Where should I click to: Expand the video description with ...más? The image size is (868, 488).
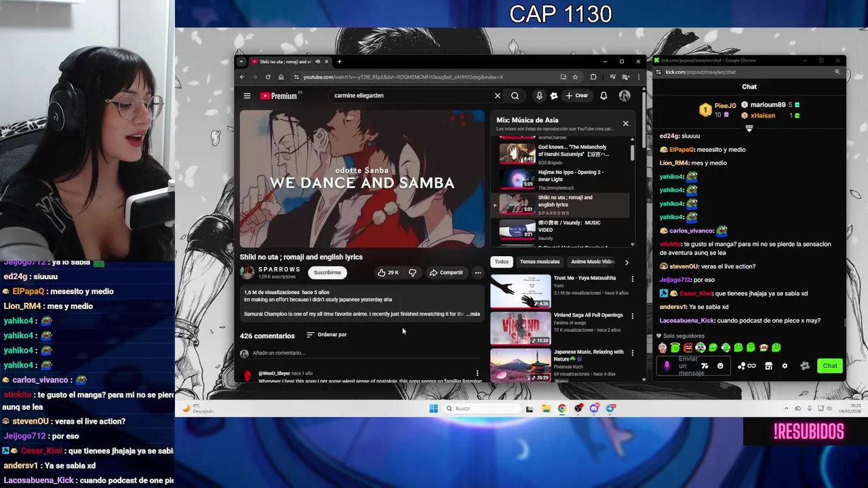473,314
